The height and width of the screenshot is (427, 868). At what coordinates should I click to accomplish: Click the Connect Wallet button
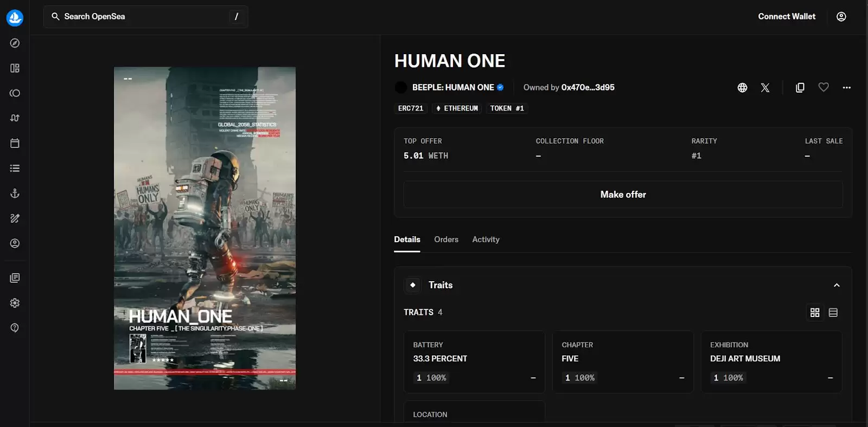tap(786, 17)
